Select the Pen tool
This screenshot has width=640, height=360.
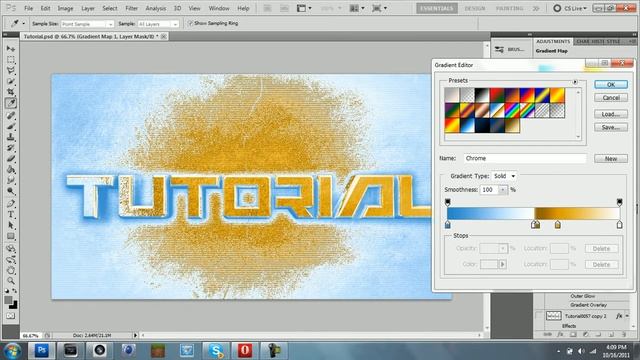tap(11, 203)
